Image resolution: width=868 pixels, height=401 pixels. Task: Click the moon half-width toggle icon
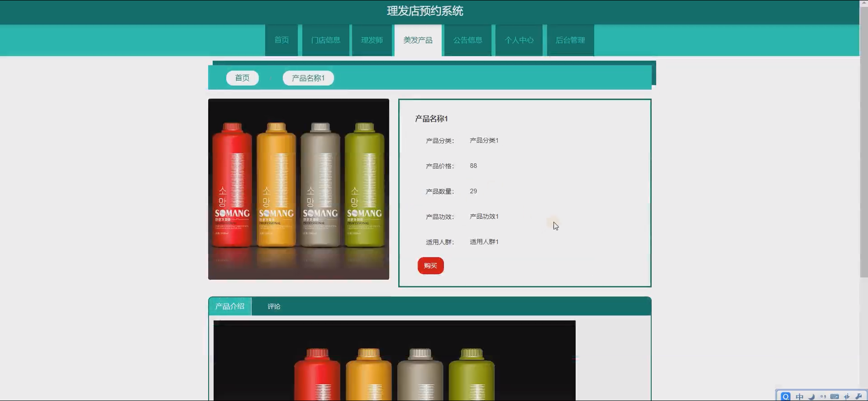point(812,396)
